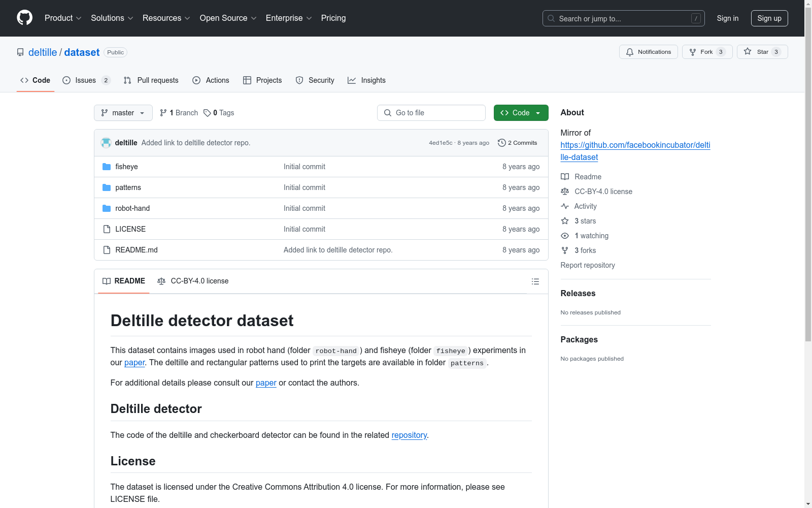812x508 pixels.
Task: Open the patterns folder
Action: (128, 187)
